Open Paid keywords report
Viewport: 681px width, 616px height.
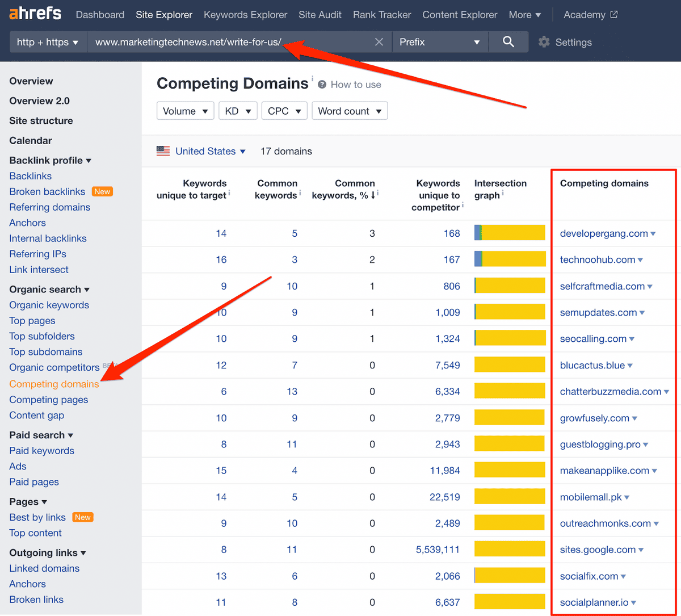(42, 451)
